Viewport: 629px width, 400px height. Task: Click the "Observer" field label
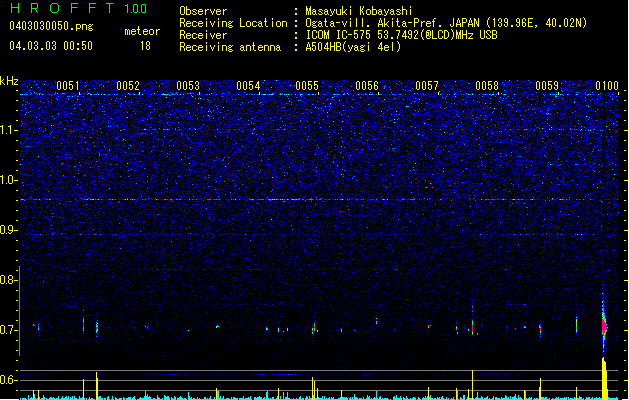pyautogui.click(x=203, y=11)
